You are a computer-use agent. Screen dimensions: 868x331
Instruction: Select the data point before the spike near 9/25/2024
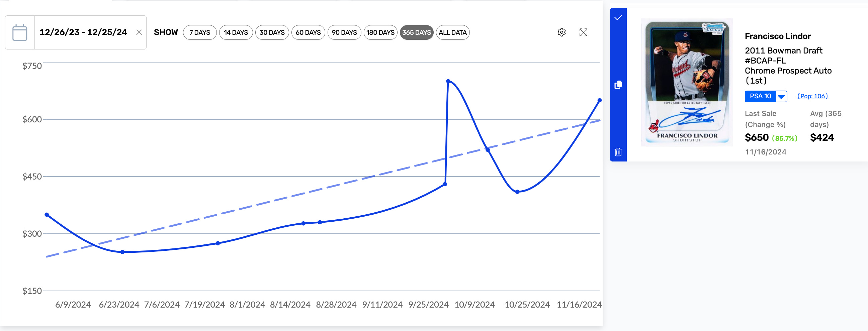pyautogui.click(x=445, y=184)
